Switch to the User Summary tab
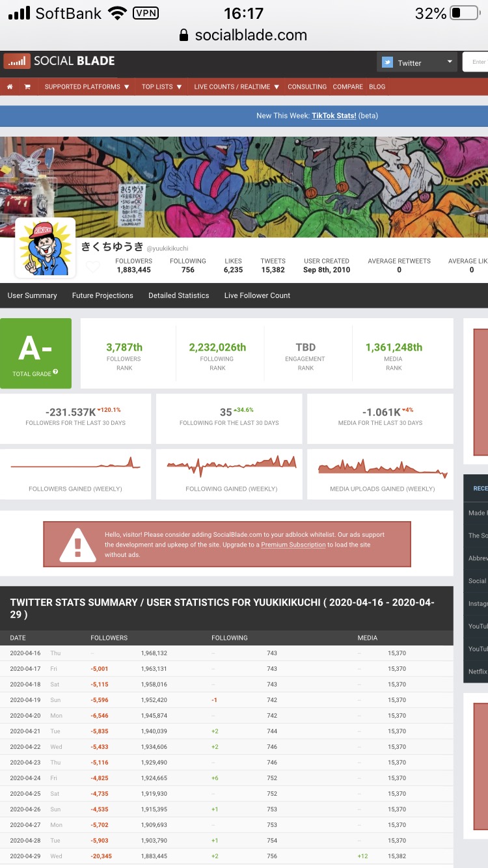 tap(33, 295)
